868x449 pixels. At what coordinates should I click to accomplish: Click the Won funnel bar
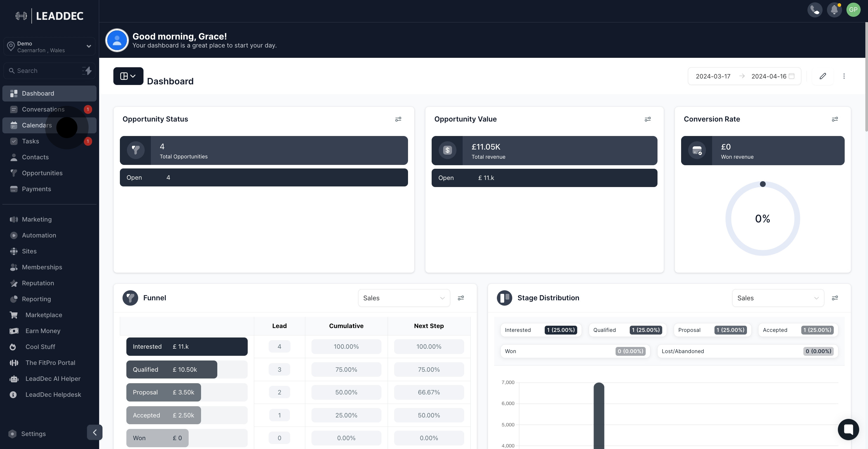(157, 438)
